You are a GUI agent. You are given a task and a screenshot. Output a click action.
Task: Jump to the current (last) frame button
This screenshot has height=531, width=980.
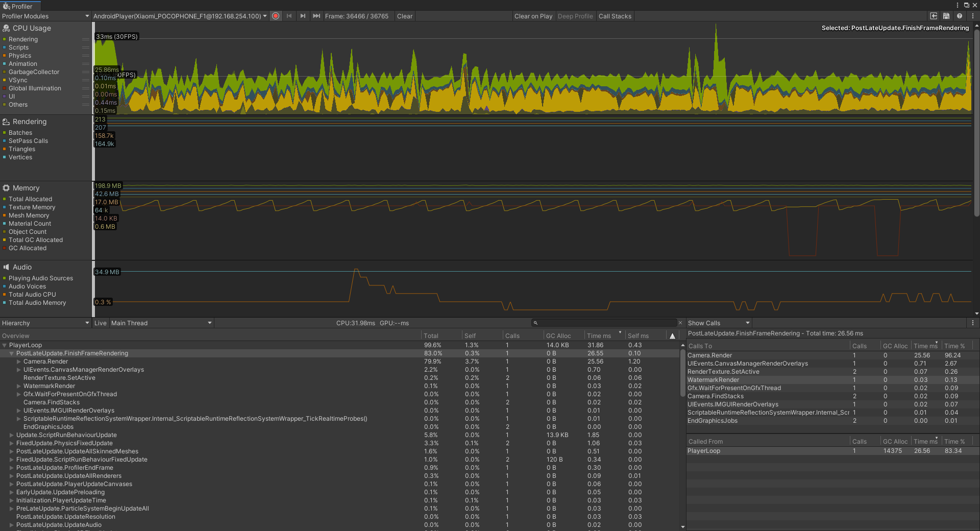[316, 16]
